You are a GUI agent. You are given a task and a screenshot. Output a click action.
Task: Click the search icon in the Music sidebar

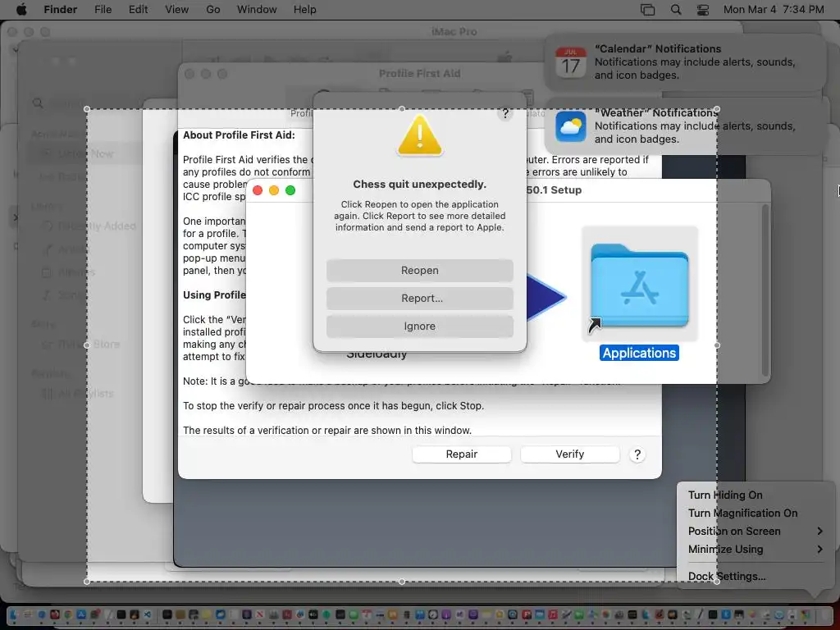38,103
